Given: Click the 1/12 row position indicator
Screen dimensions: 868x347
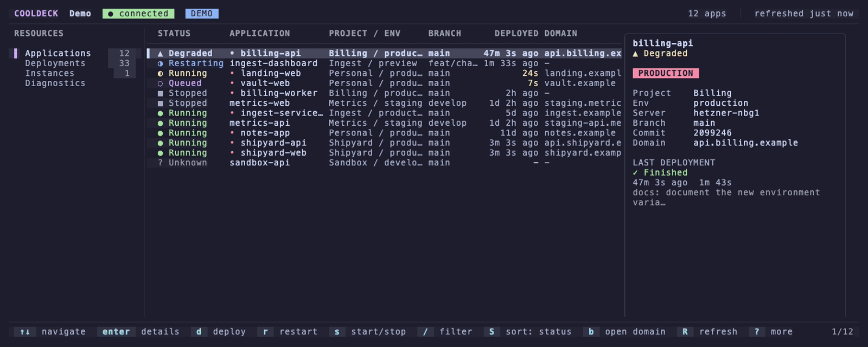Looking at the screenshot, I should 843,332.
